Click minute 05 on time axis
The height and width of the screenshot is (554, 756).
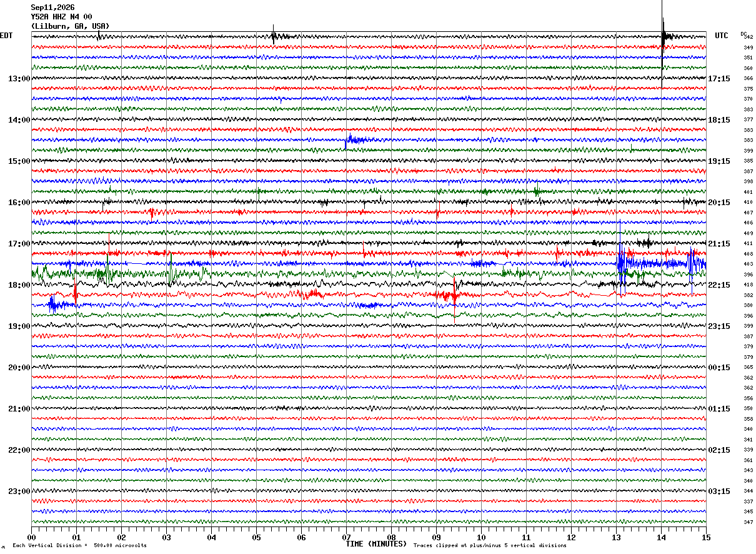256,537
